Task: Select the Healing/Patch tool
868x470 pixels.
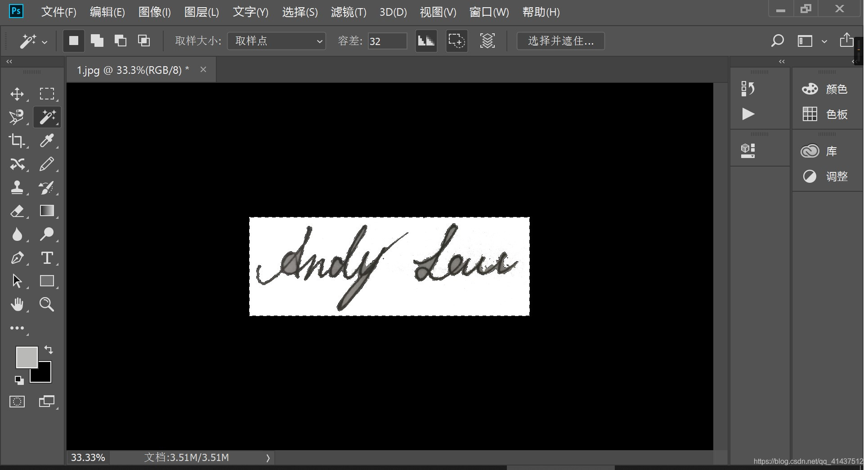Action: pos(17,164)
